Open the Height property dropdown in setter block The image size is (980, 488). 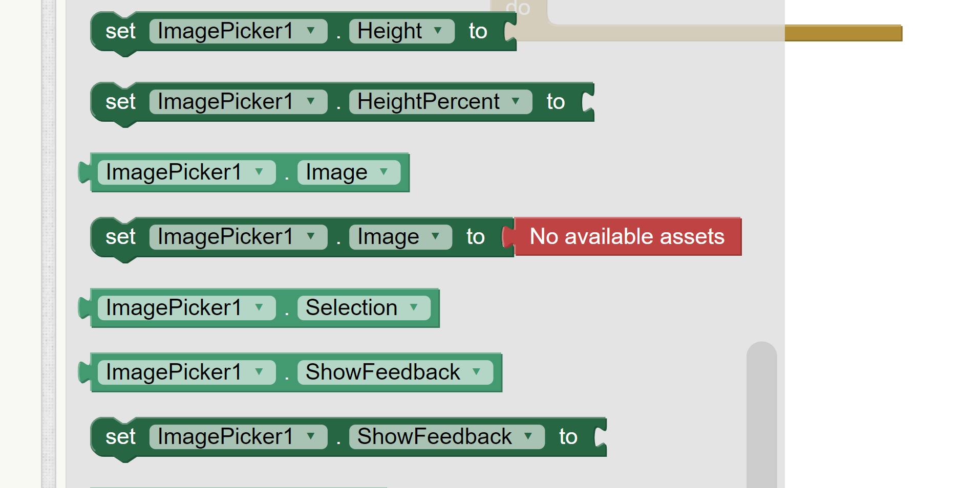pyautogui.click(x=401, y=31)
